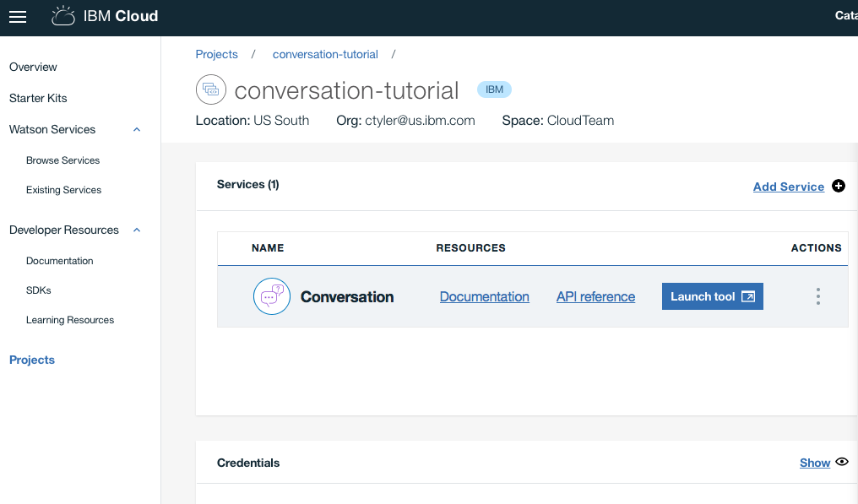Click the Conversation service name
Viewport: 858px width, 504px height.
(347, 296)
